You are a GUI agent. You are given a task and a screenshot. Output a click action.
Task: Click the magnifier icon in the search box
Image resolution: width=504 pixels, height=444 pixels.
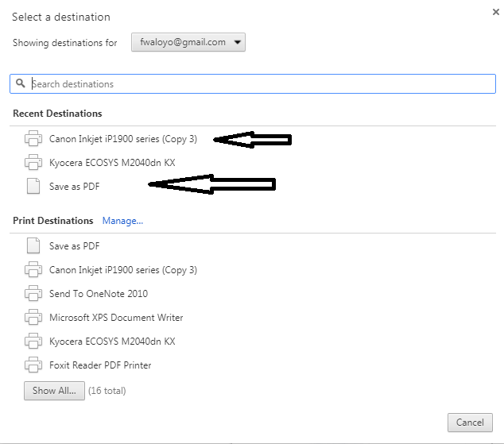point(21,83)
